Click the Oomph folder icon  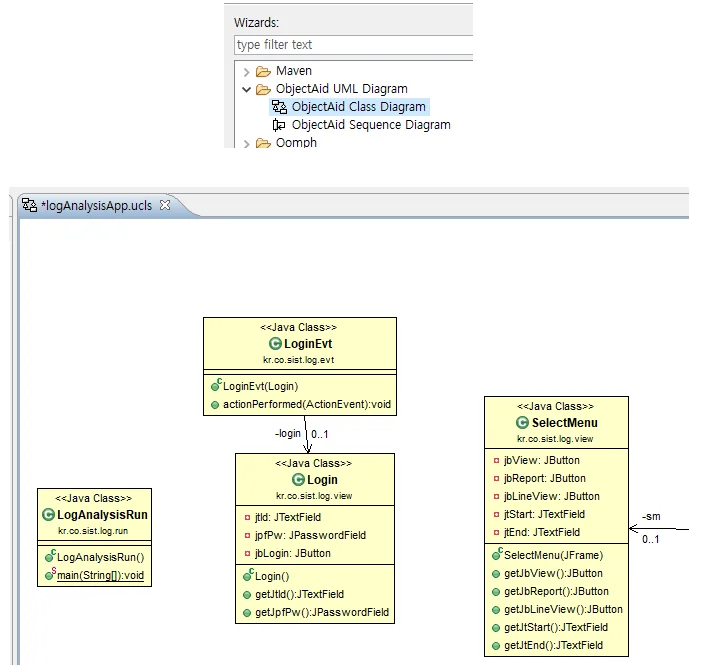pyautogui.click(x=263, y=143)
